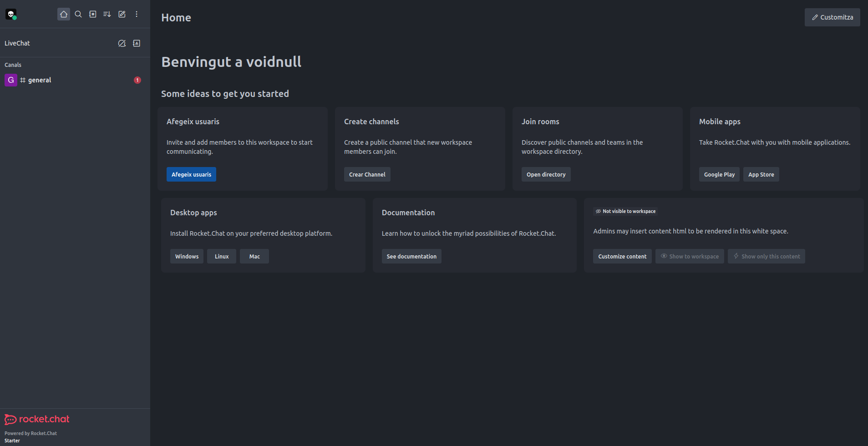Open the general channel
The width and height of the screenshot is (868, 446).
tap(40, 80)
